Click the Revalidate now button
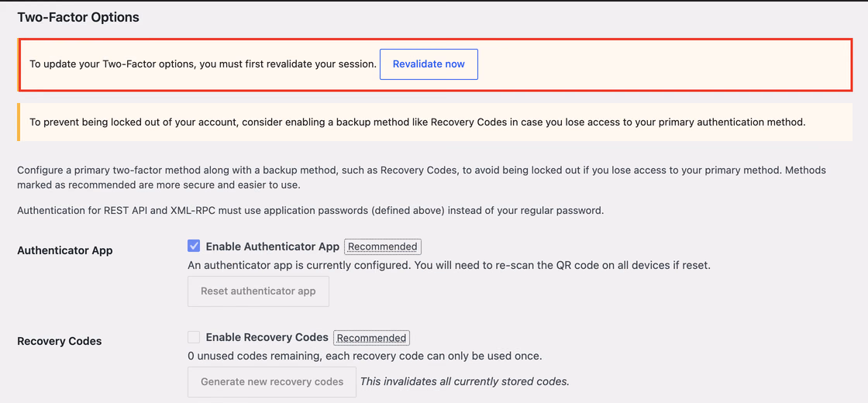Screen dimensions: 868x403 point(429,64)
